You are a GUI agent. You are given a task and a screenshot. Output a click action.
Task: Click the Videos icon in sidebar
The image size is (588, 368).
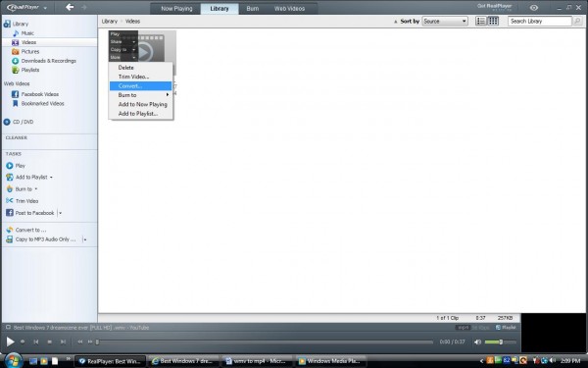[15, 42]
